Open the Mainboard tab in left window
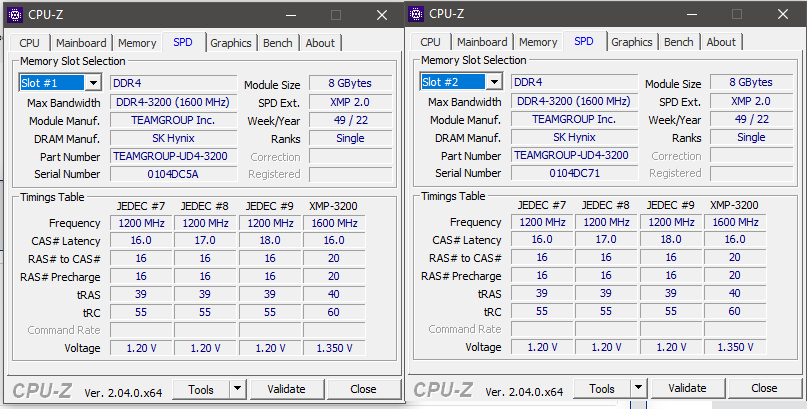807x409 pixels. [81, 43]
